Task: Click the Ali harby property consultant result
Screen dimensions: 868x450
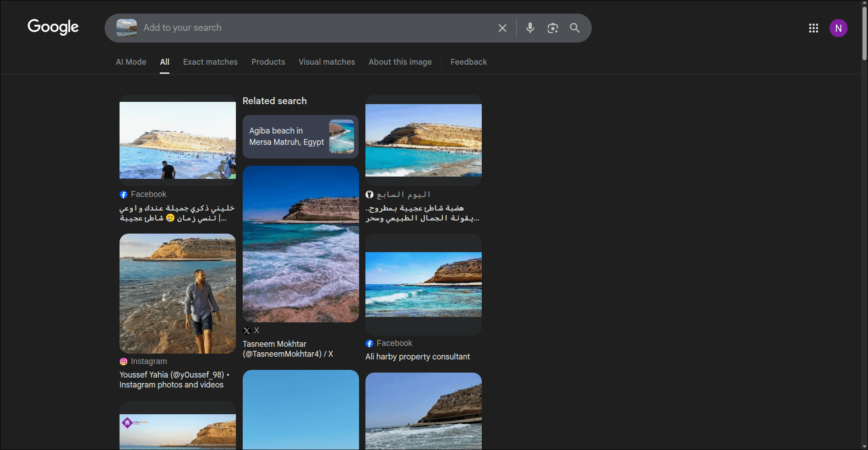Action: [417, 357]
